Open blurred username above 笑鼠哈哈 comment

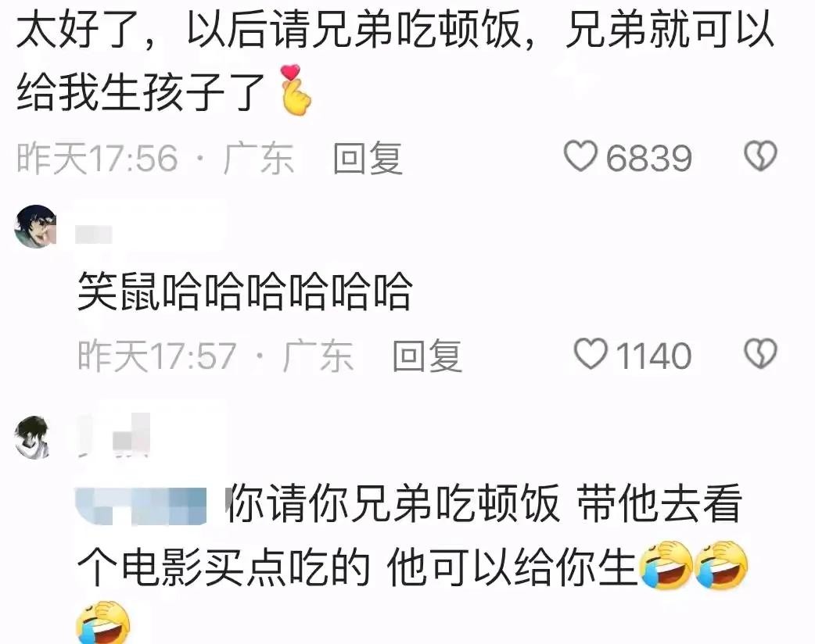[94, 234]
